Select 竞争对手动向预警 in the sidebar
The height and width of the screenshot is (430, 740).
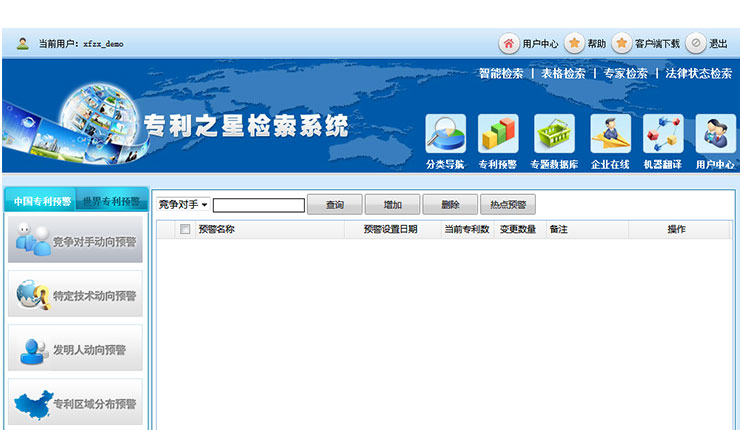(x=76, y=241)
